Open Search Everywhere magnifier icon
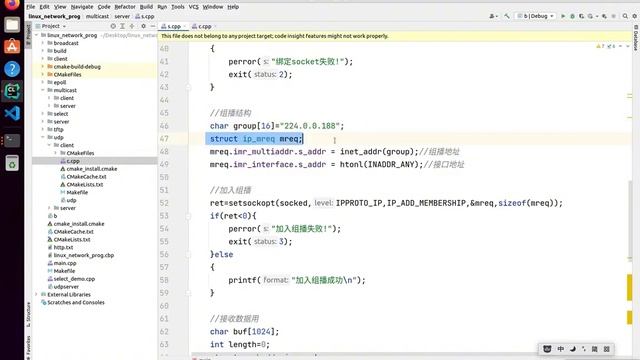 pos(625,16)
